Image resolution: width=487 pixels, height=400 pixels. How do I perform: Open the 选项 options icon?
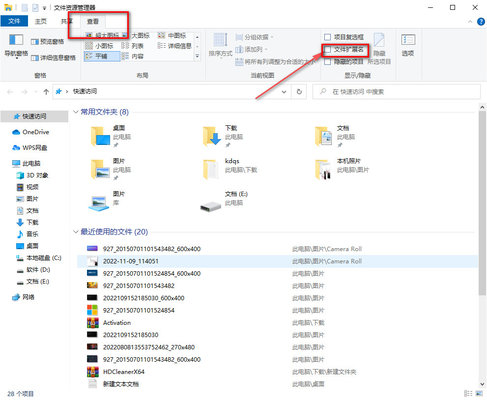(408, 40)
